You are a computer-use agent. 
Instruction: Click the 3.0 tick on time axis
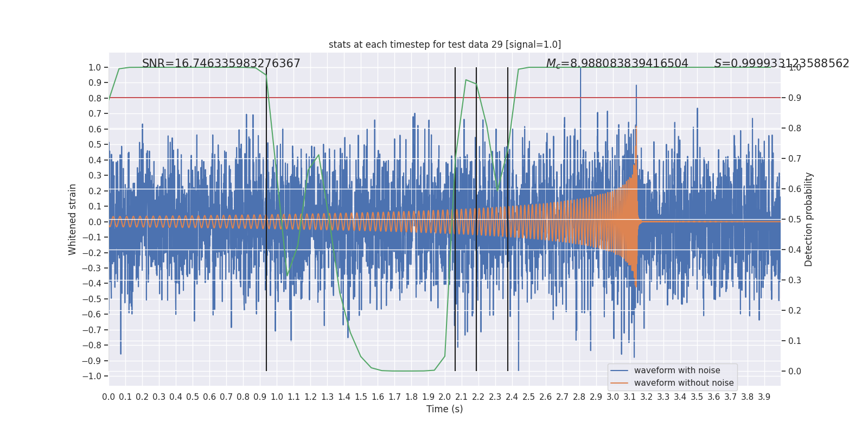click(x=613, y=397)
